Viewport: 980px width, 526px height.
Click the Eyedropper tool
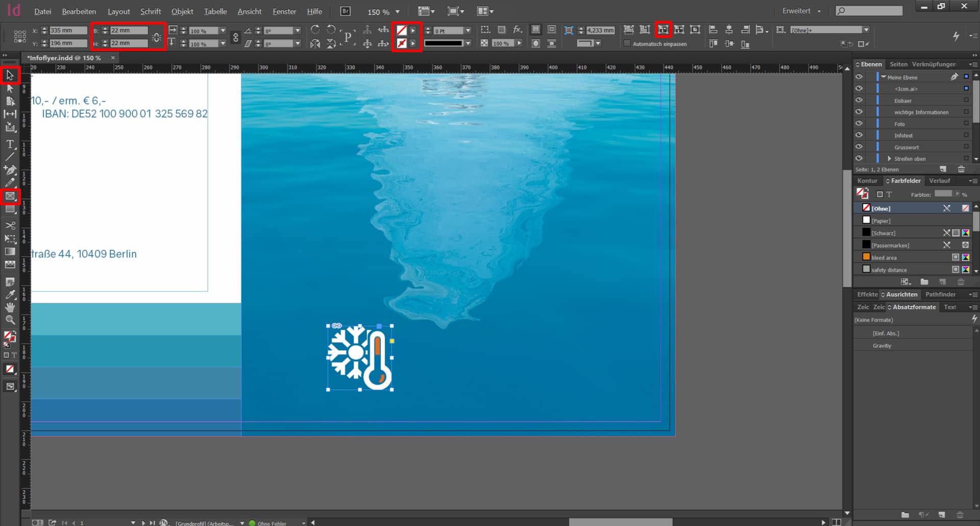[10, 295]
